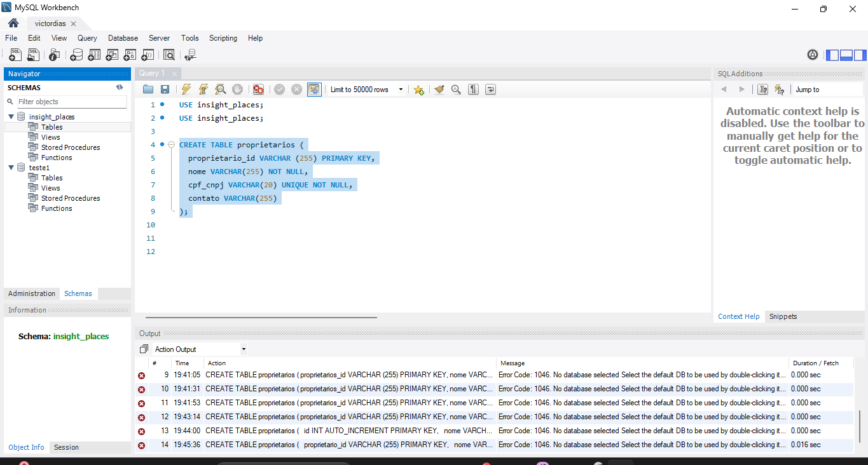This screenshot has height=465, width=868.
Task: Rollback the transaction X icon
Action: coord(296,90)
